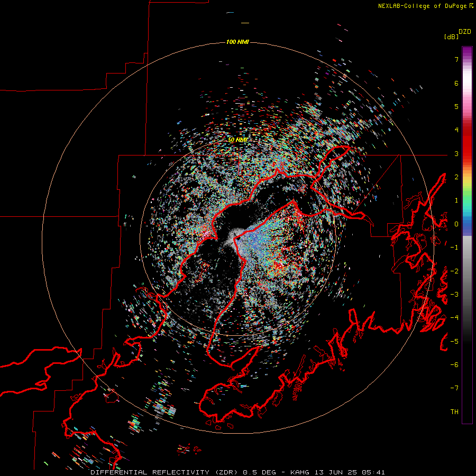
Task: Click the 6 value on the scale
Action: click(456, 83)
